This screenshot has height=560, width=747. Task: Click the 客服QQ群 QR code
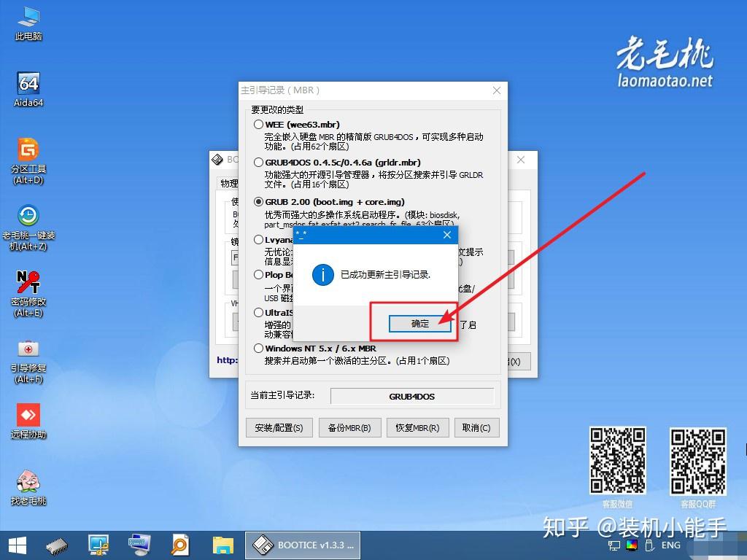tap(698, 461)
